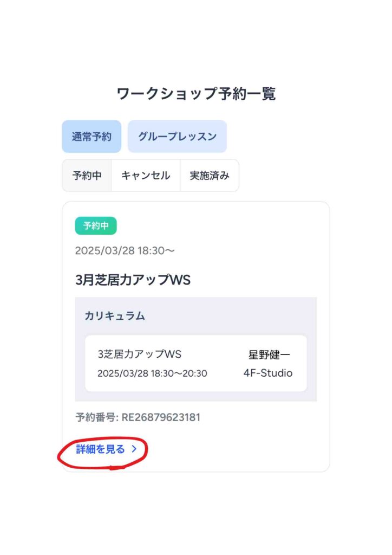Viewport: 392px width, 555px height.
Task: Click the green 予約中 status badge
Action: [x=96, y=226]
